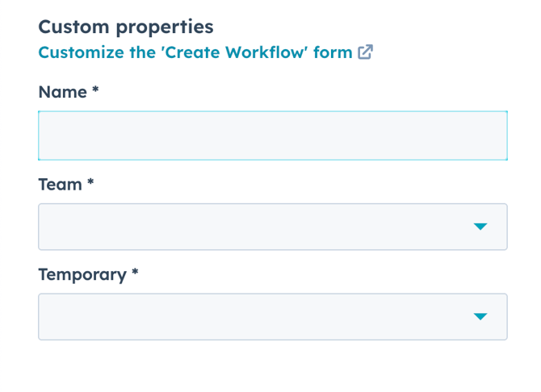
Task: Click the Temporary field label
Action: (82, 275)
